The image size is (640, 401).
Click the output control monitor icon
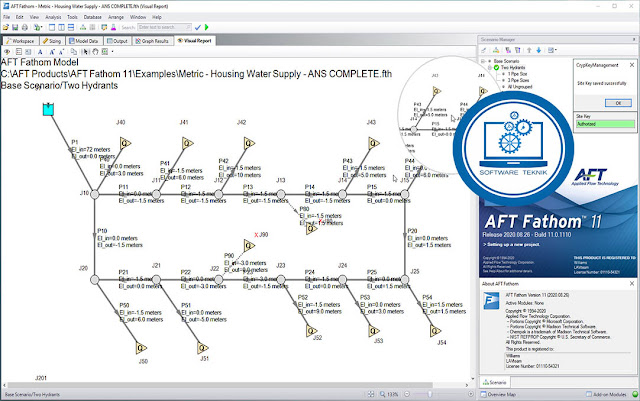(x=104, y=27)
